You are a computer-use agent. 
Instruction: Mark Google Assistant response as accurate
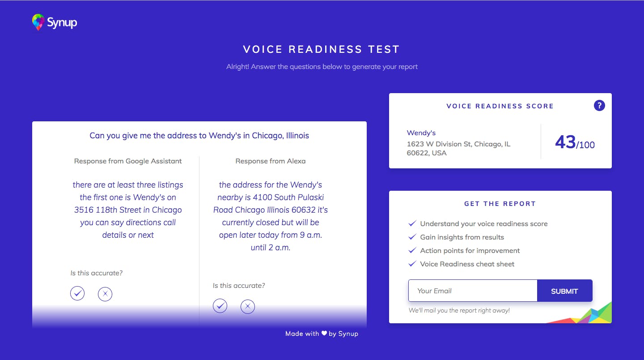click(x=77, y=294)
